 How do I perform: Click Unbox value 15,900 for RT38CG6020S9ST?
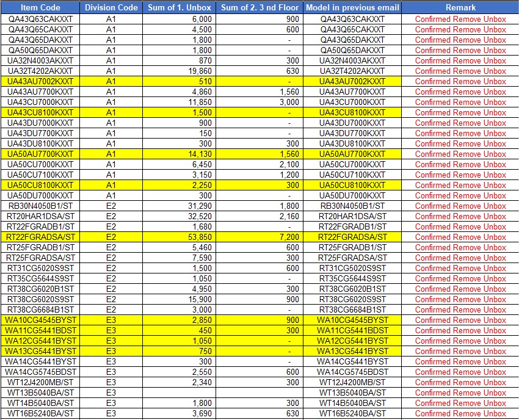point(179,299)
